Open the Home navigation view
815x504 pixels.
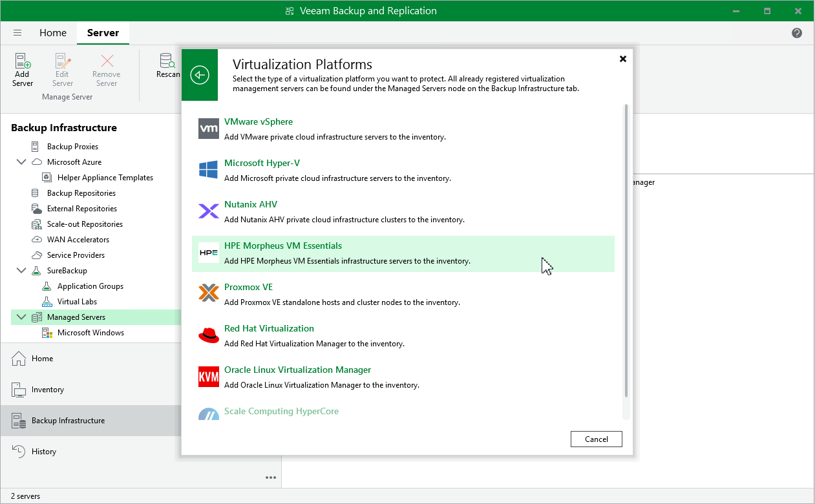[90, 359]
